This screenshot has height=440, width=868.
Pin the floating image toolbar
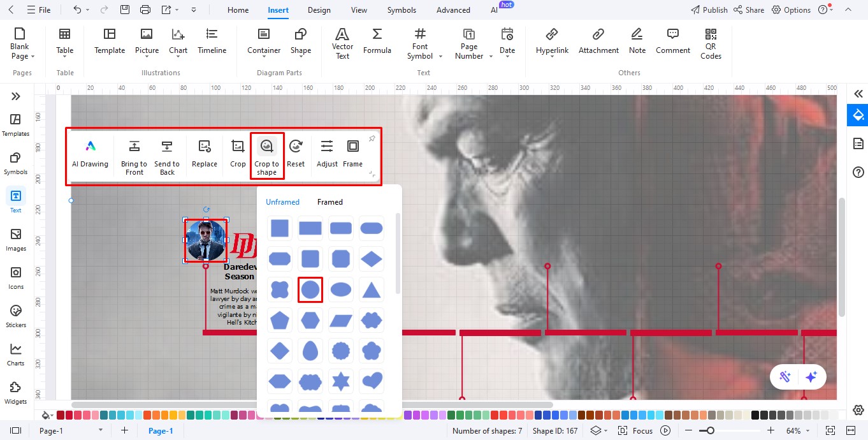[x=372, y=138]
